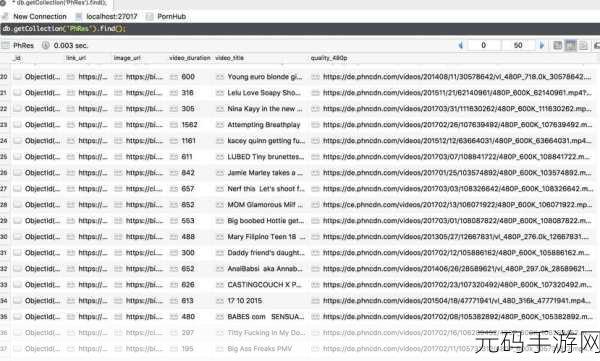Click the link_url string icon in row 26
The height and width of the screenshot is (361, 600).
[x=71, y=173]
